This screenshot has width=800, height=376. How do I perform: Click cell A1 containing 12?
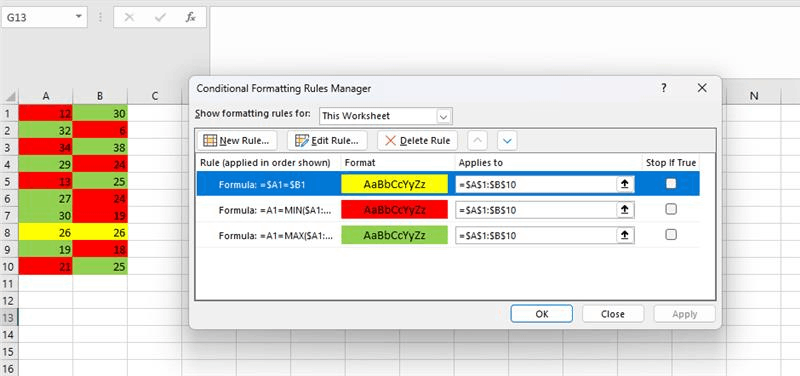[46, 113]
